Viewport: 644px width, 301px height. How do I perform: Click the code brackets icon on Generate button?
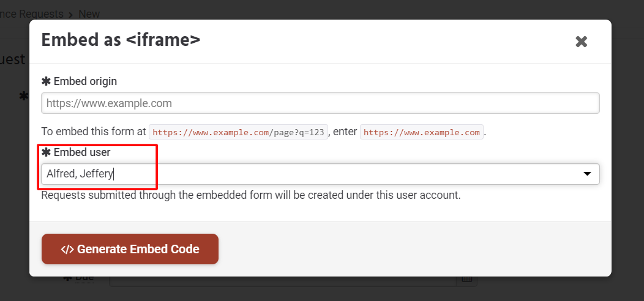click(67, 249)
